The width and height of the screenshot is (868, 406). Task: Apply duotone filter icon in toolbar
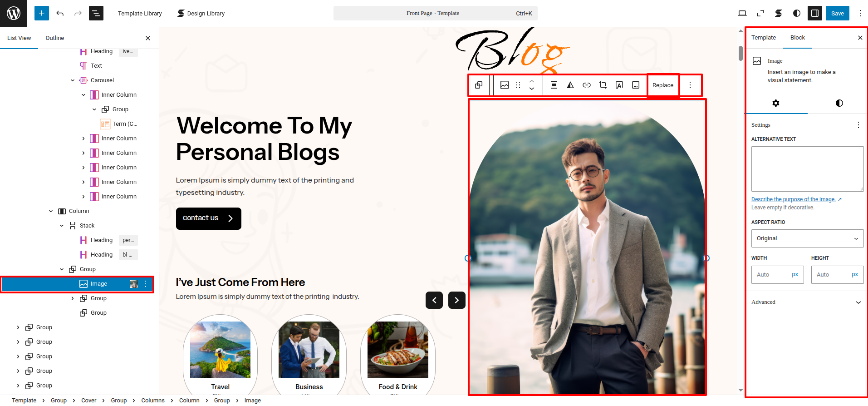click(x=570, y=85)
